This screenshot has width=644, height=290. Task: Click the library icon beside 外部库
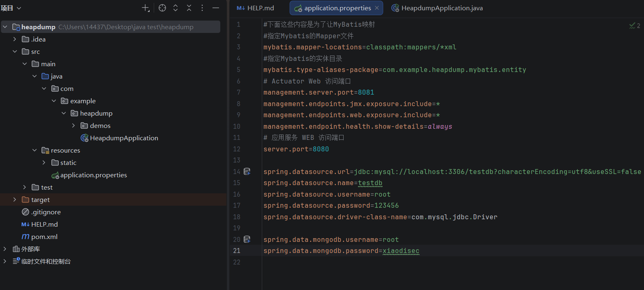[16, 249]
